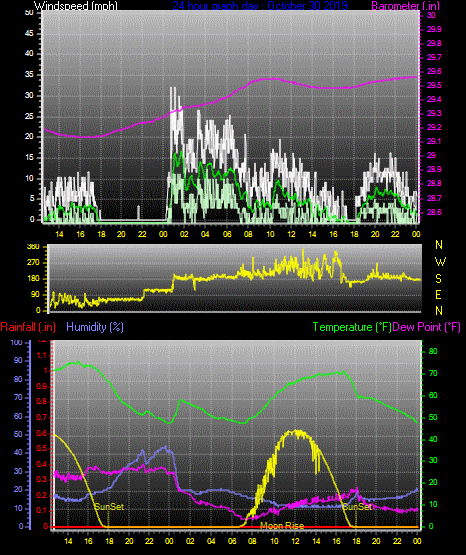The image size is (466, 555).
Task: Click the '08' hour label under the windspeed chart
Action: [x=248, y=234]
